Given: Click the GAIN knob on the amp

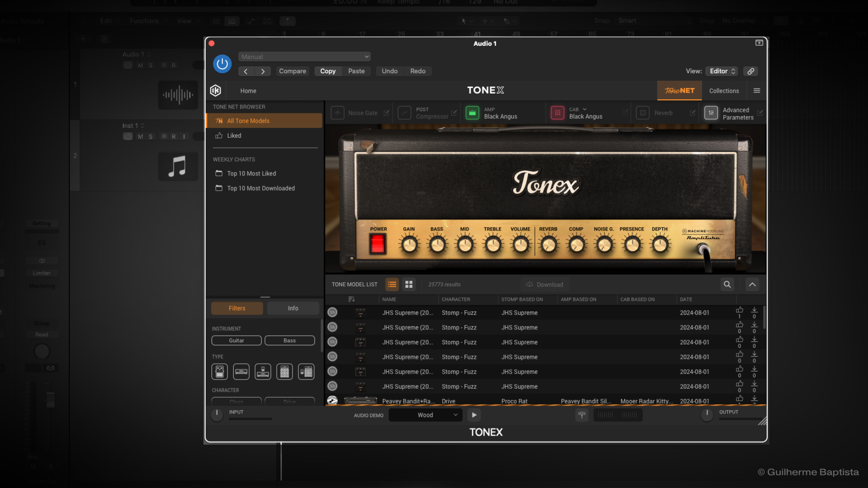Looking at the screenshot, I should click(x=409, y=245).
